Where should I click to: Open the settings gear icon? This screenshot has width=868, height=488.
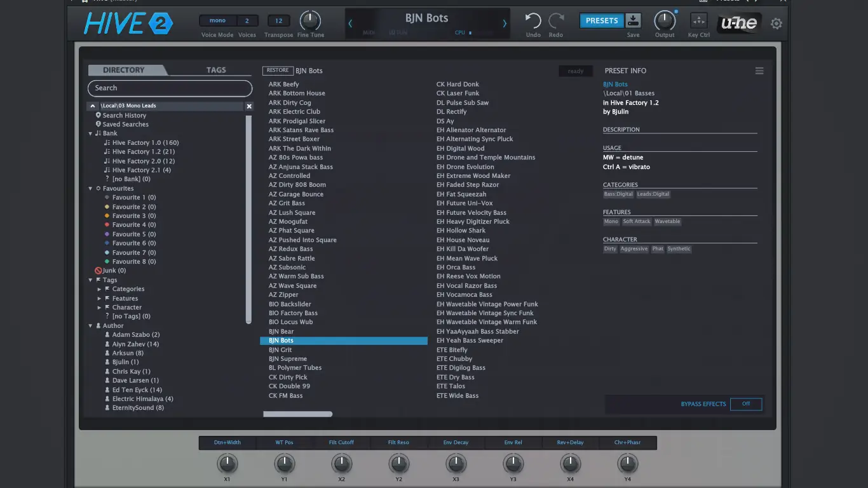(x=776, y=24)
